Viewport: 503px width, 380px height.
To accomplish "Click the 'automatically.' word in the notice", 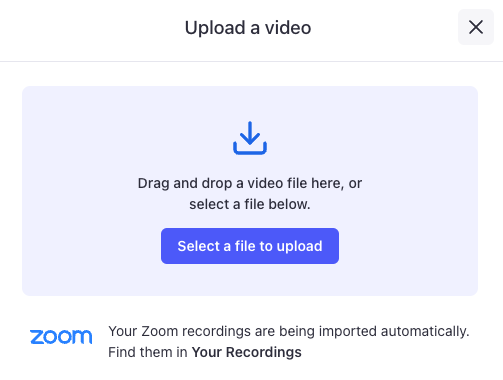I will click(x=425, y=331).
